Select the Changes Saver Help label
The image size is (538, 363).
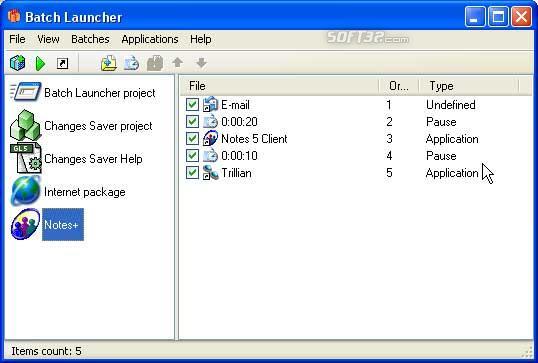[93, 159]
